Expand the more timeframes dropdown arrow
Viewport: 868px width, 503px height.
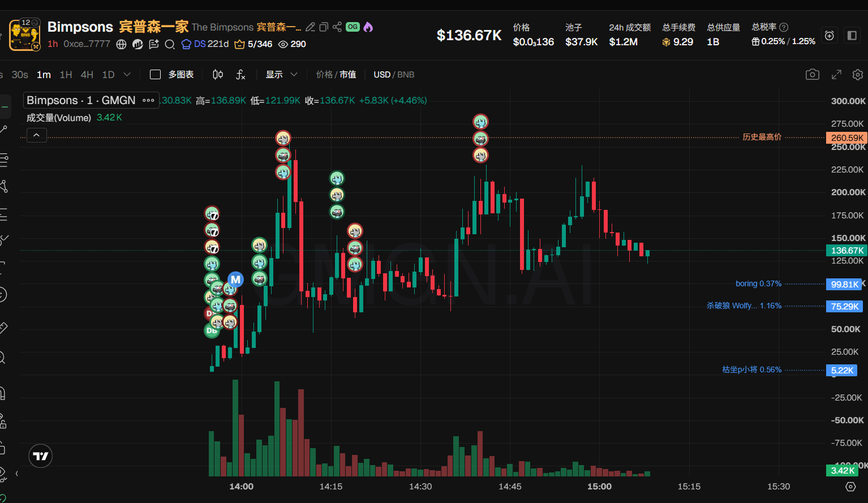coord(127,75)
